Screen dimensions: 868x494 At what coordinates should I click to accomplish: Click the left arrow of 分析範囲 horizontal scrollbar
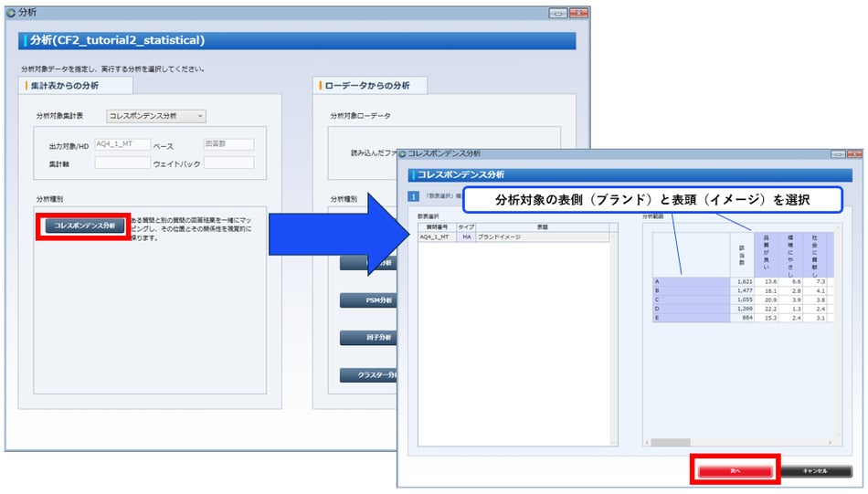point(647,443)
